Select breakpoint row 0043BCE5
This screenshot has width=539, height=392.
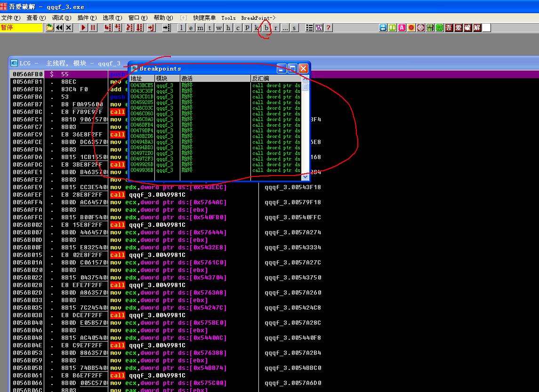[216, 86]
